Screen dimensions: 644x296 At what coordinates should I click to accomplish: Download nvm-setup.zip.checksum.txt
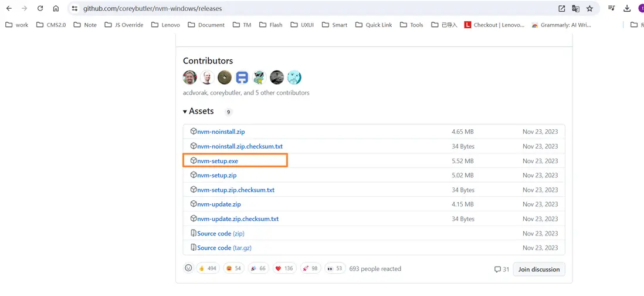coord(236,190)
